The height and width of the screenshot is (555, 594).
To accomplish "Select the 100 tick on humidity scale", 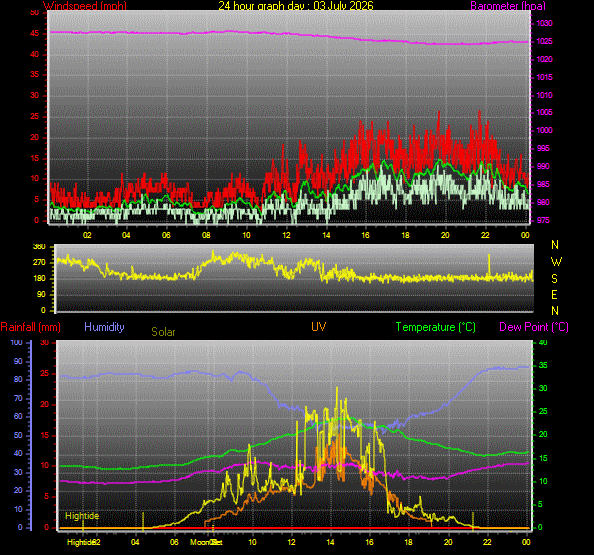I will [16, 342].
